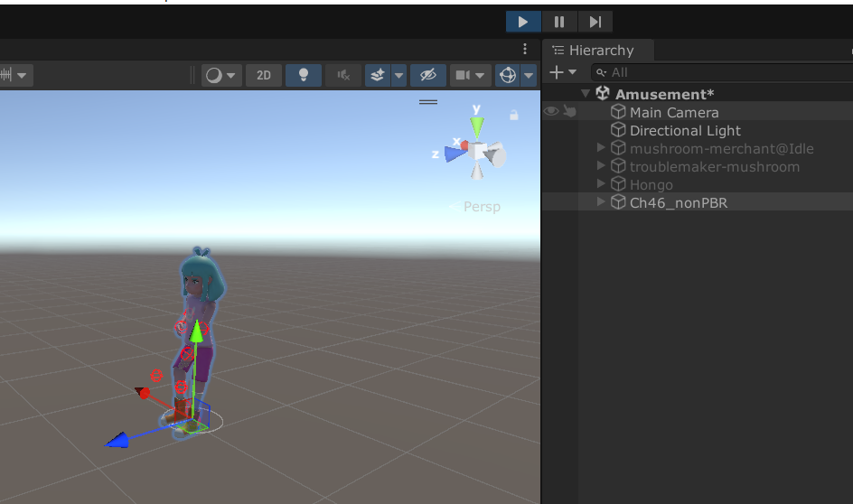Click the cube icon of Directional Light
This screenshot has width=853, height=504.
pyautogui.click(x=618, y=129)
